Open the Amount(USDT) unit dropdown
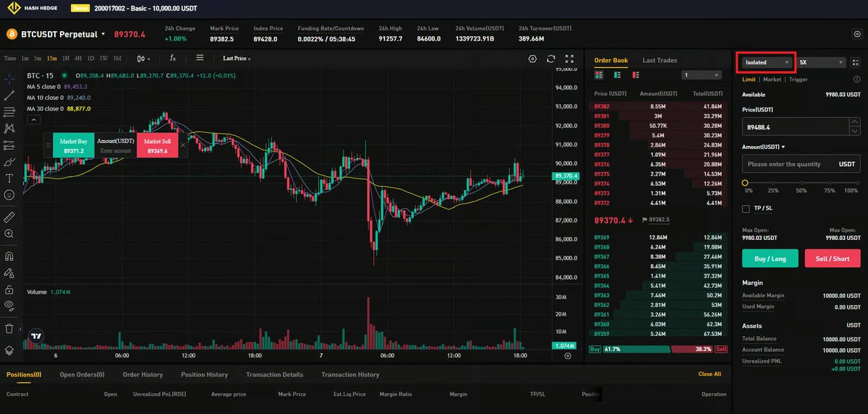868x414 pixels. coord(765,147)
